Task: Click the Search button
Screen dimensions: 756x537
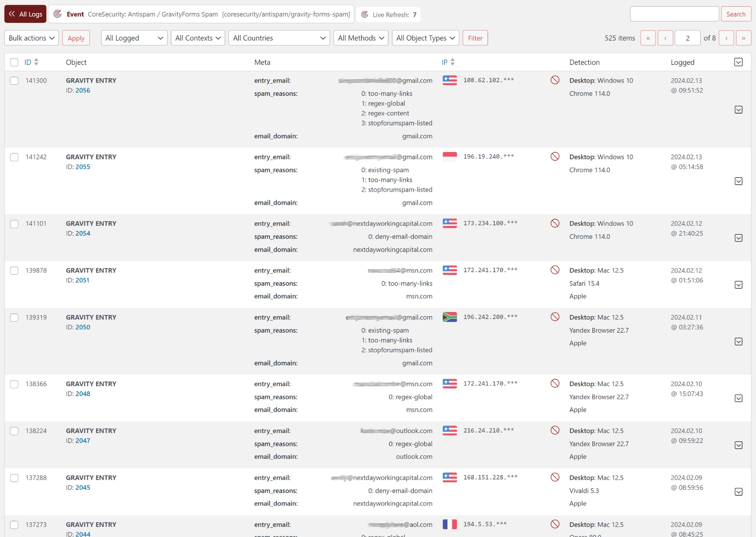Action: (736, 14)
